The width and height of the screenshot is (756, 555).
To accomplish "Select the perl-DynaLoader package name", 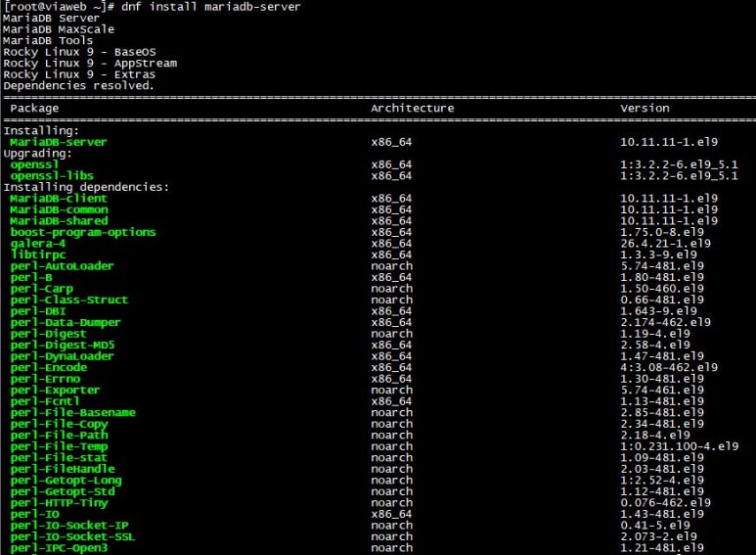I will coord(62,356).
